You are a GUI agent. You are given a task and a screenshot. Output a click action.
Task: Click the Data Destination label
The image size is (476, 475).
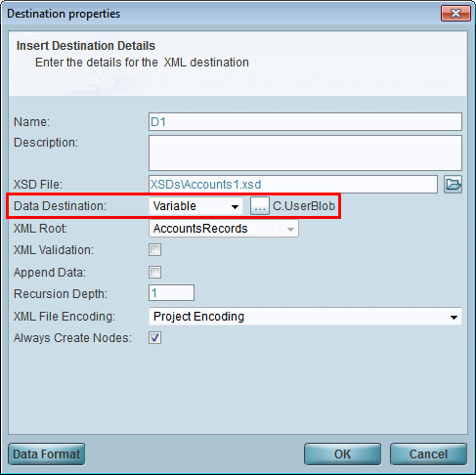[x=60, y=206]
